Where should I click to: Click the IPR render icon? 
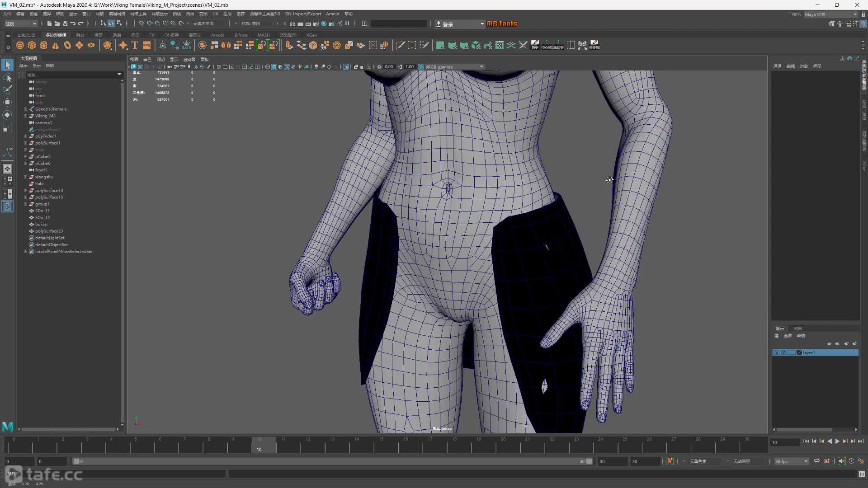[308, 23]
